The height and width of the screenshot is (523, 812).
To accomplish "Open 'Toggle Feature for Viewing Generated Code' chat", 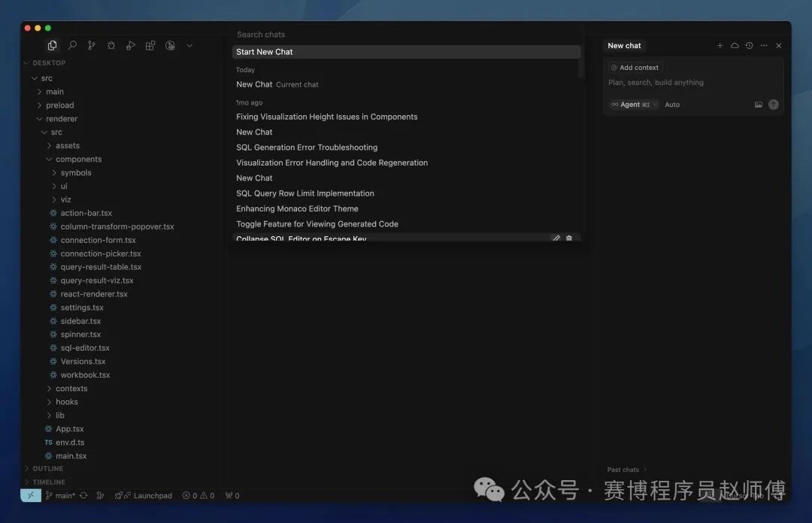I will click(407, 224).
